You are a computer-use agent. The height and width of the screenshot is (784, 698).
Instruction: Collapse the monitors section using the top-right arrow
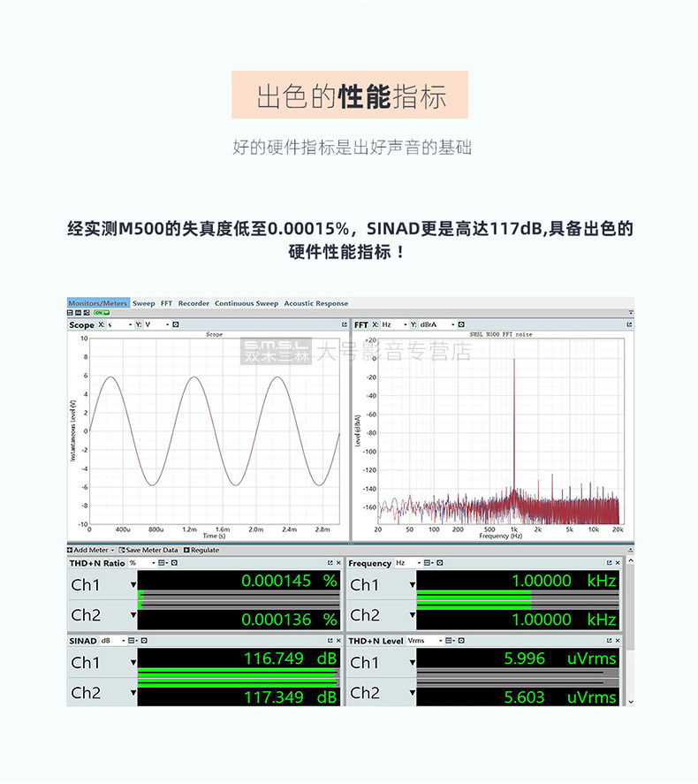(631, 313)
